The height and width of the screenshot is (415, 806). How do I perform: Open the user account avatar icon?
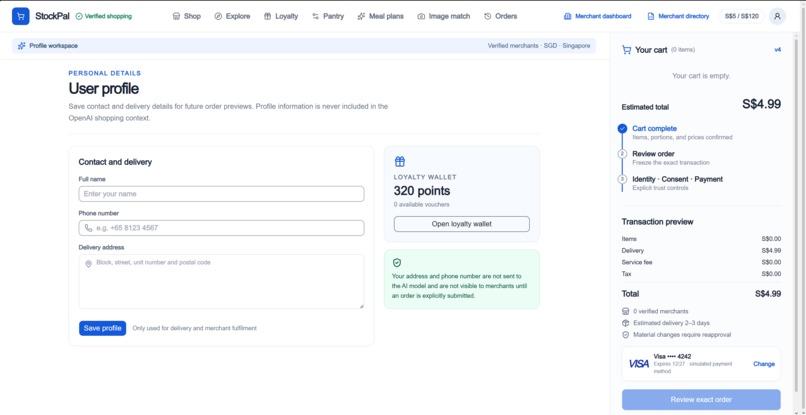tap(777, 16)
